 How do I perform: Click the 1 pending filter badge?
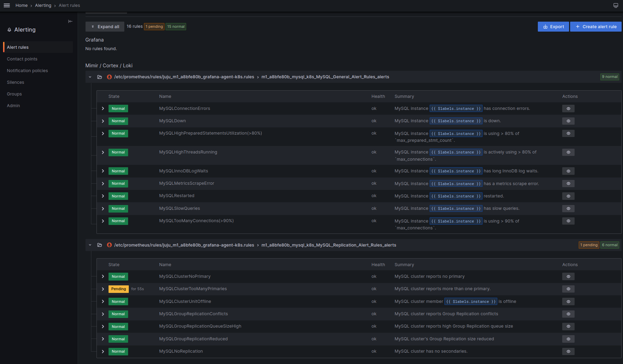click(154, 26)
